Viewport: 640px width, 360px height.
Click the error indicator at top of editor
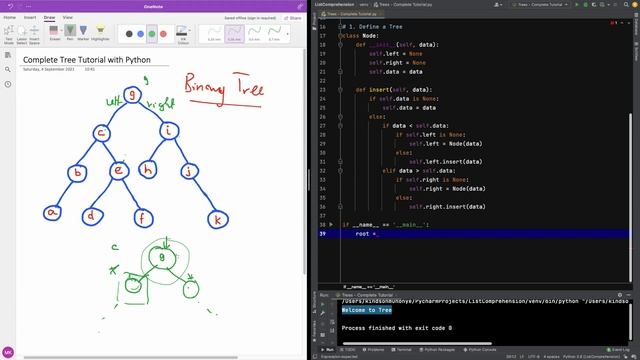click(x=613, y=23)
